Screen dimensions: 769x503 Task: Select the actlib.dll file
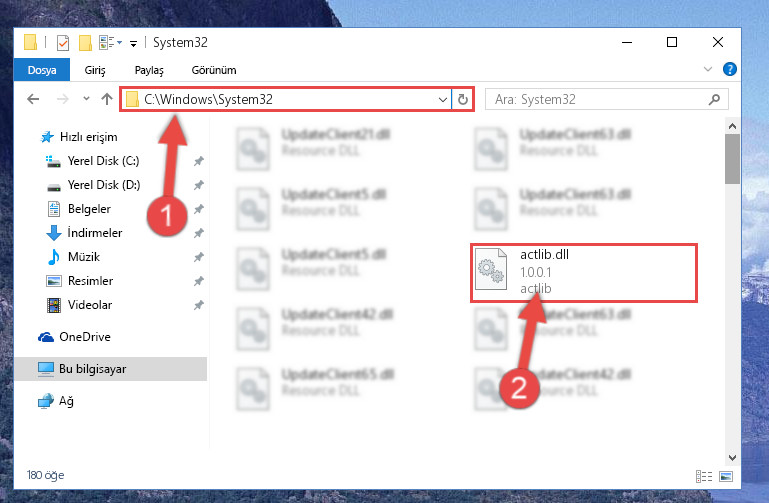[584, 272]
